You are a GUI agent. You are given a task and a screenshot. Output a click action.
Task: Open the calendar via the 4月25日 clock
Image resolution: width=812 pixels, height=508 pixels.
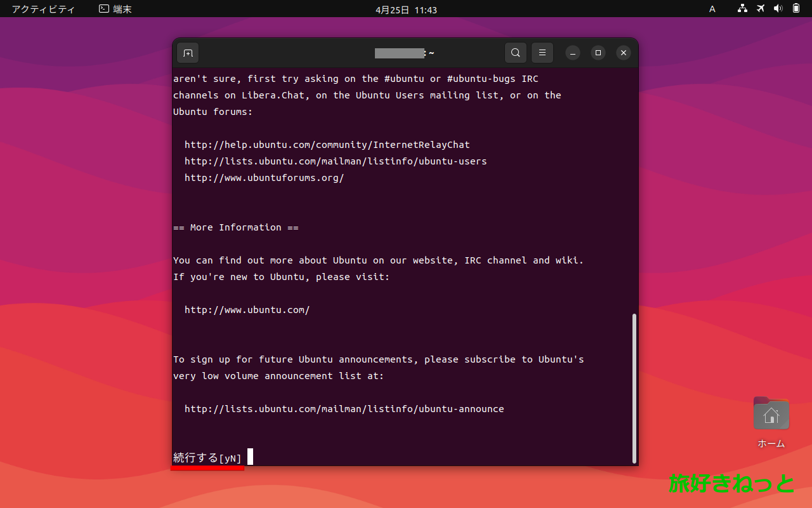click(x=406, y=10)
